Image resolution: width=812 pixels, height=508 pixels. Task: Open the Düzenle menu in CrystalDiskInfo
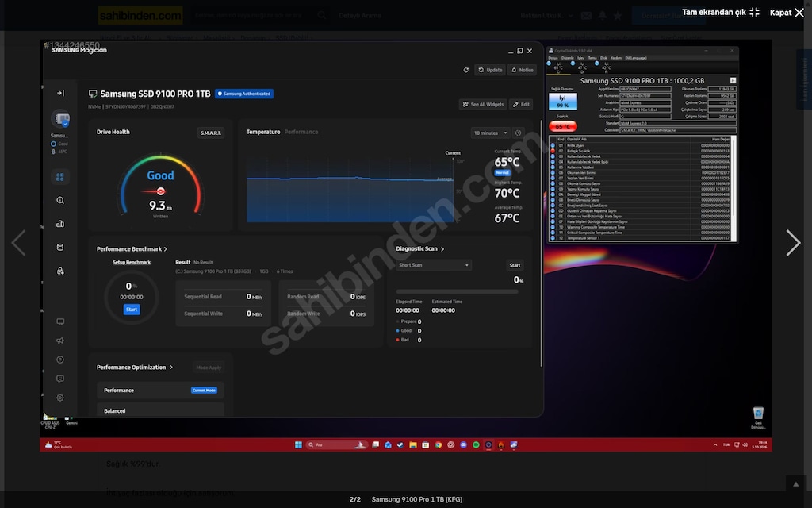(x=568, y=58)
